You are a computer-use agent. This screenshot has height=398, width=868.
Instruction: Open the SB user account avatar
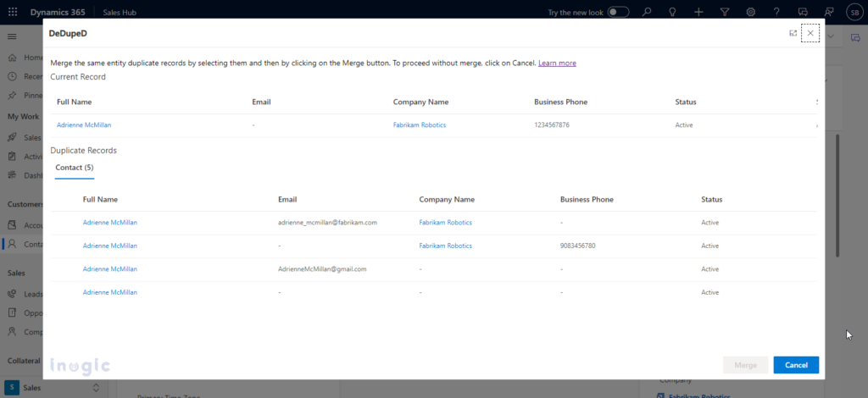point(855,12)
